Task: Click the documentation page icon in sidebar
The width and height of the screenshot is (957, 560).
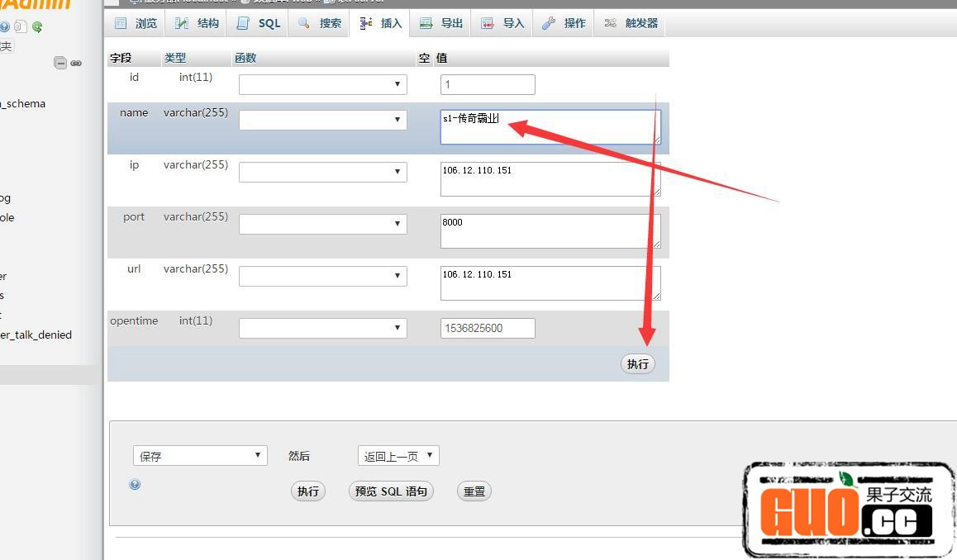Action: click(21, 26)
